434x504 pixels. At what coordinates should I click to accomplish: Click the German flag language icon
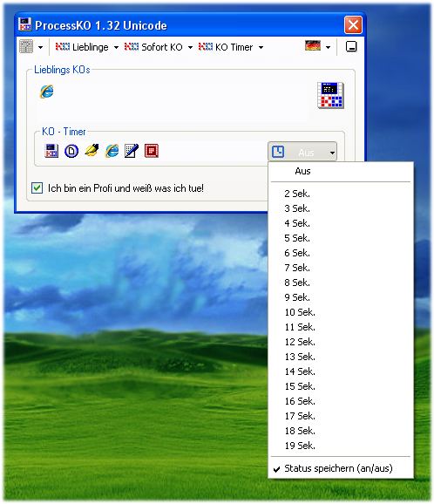[x=313, y=46]
